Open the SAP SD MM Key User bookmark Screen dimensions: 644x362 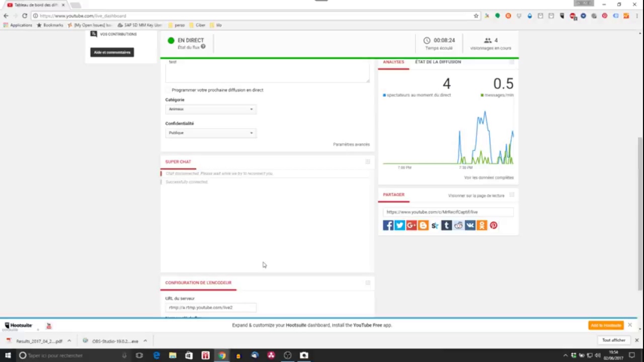coord(140,25)
